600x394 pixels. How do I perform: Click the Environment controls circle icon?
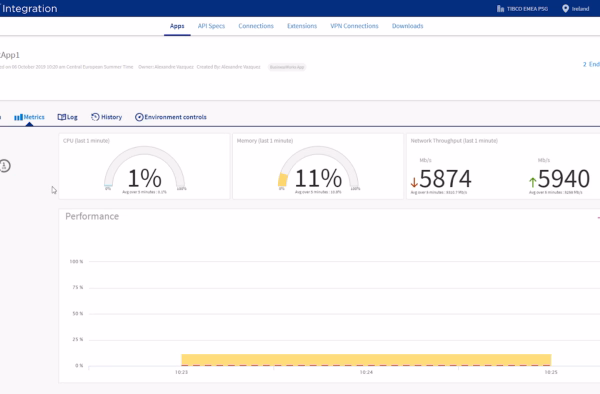[x=139, y=117]
